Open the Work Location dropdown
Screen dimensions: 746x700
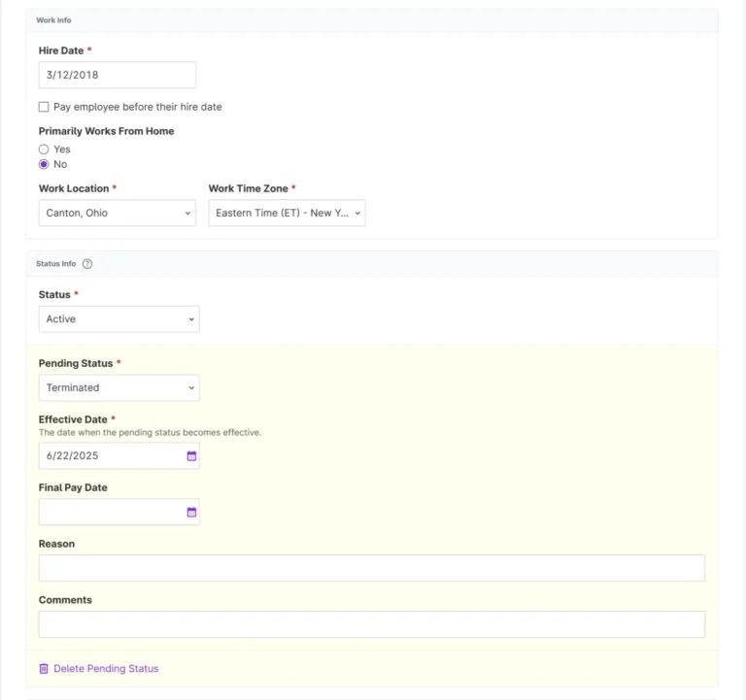pyautogui.click(x=118, y=213)
